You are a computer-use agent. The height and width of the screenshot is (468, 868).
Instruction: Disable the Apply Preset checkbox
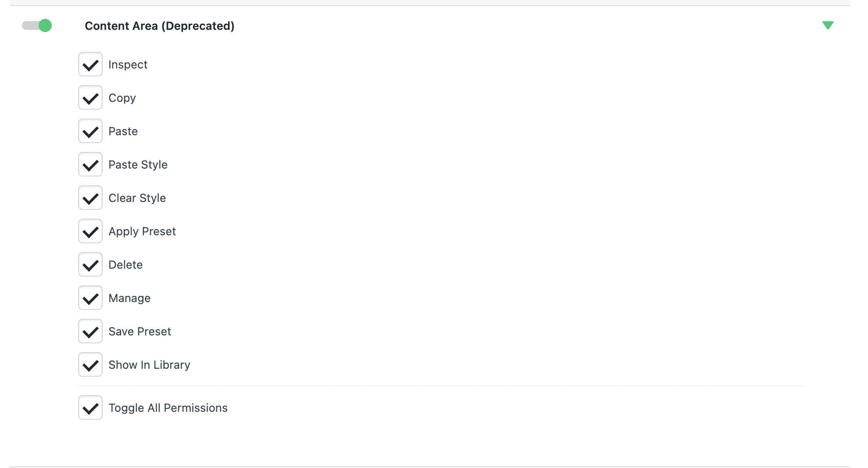(90, 231)
